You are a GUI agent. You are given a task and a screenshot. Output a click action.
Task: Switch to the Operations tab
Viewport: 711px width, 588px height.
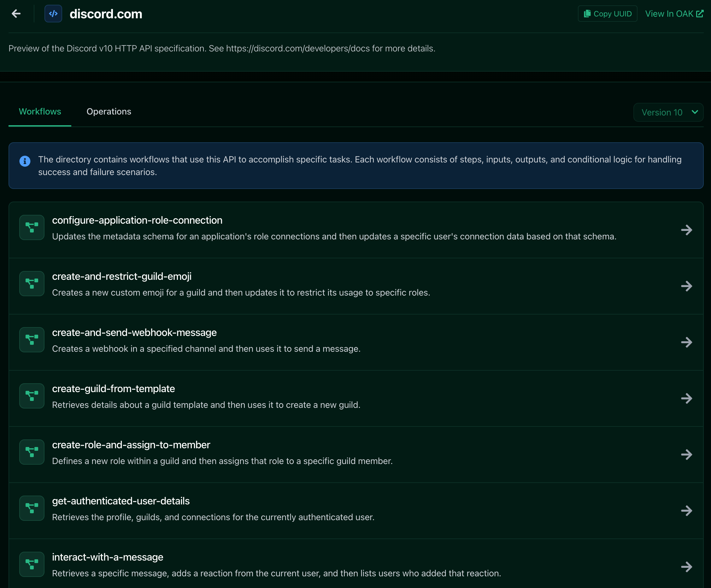pyautogui.click(x=109, y=112)
